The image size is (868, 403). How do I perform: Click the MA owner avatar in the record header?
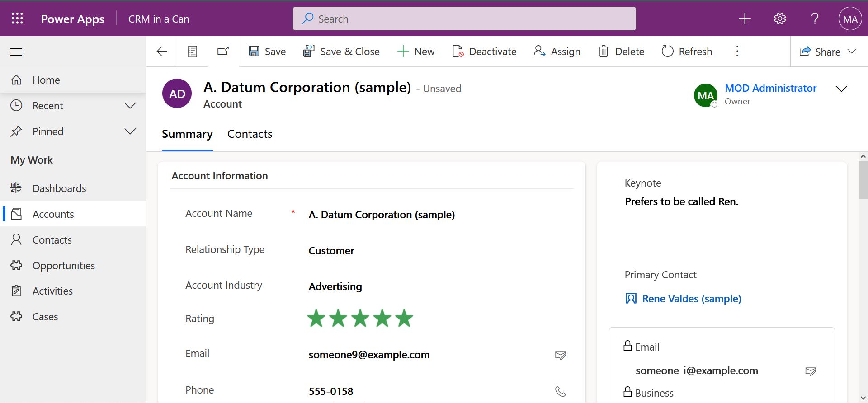coord(706,95)
